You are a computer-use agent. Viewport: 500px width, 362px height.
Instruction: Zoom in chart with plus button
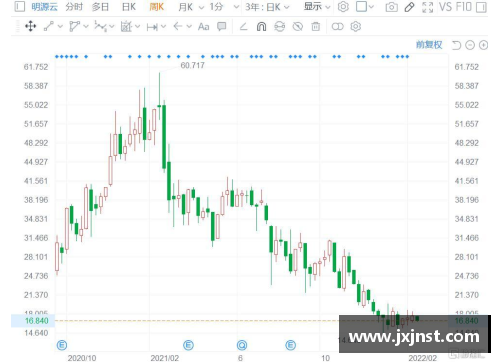pos(483,45)
